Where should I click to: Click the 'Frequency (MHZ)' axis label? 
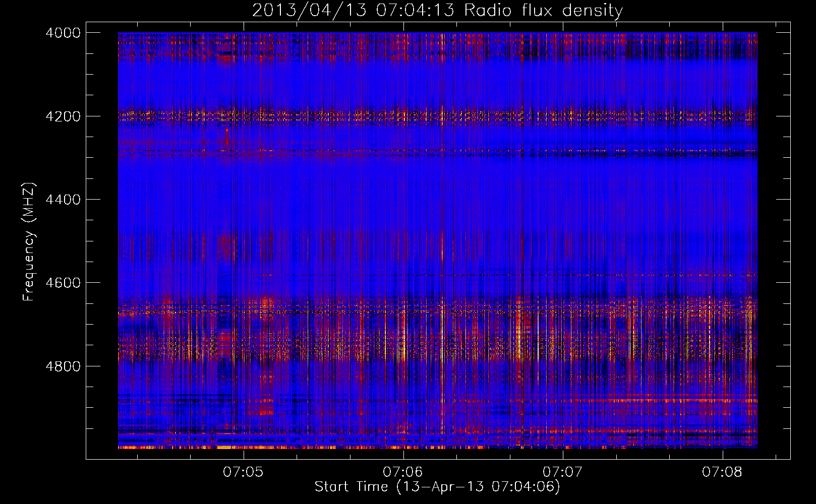click(x=29, y=242)
